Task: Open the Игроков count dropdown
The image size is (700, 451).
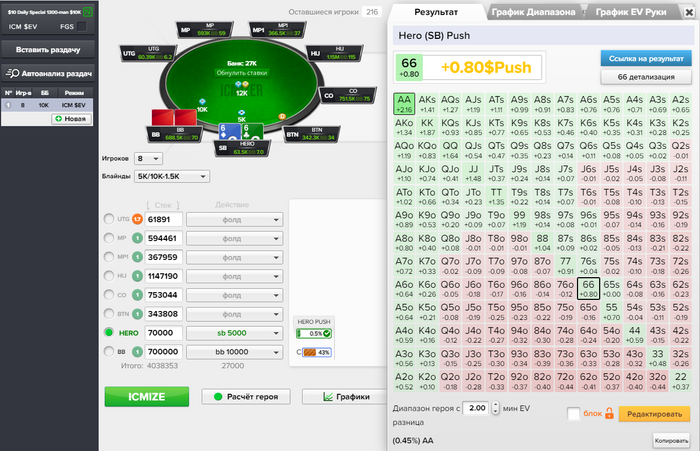Action: point(149,159)
